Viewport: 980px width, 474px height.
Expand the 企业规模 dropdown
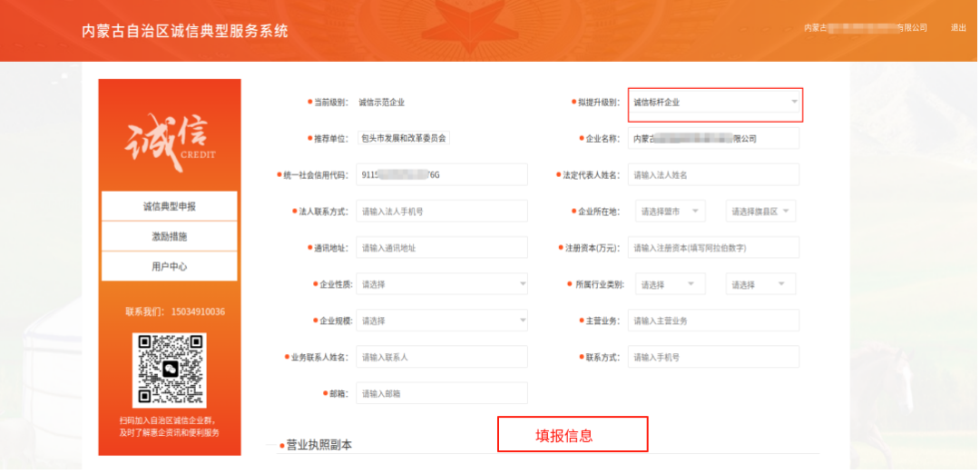pos(441,321)
